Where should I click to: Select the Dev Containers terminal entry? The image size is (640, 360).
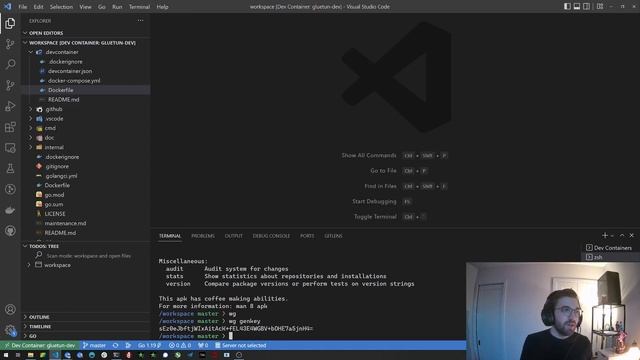[x=609, y=248]
